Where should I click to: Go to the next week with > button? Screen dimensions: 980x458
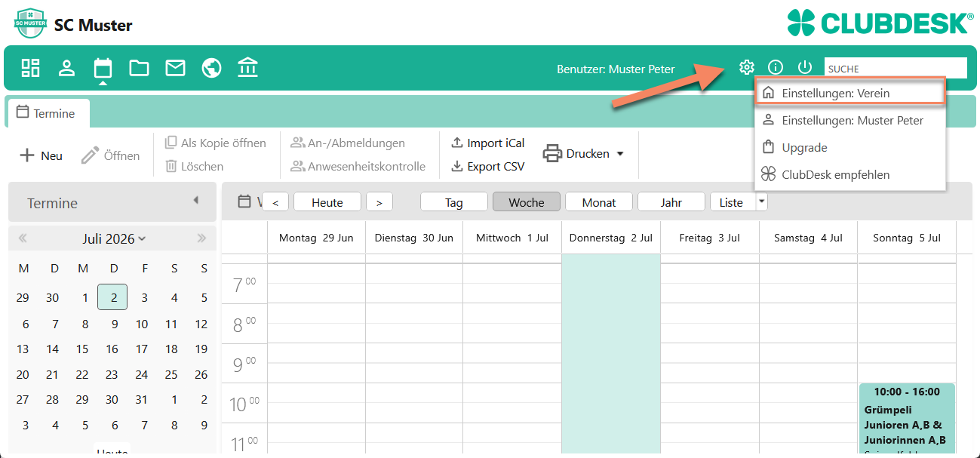coord(379,202)
